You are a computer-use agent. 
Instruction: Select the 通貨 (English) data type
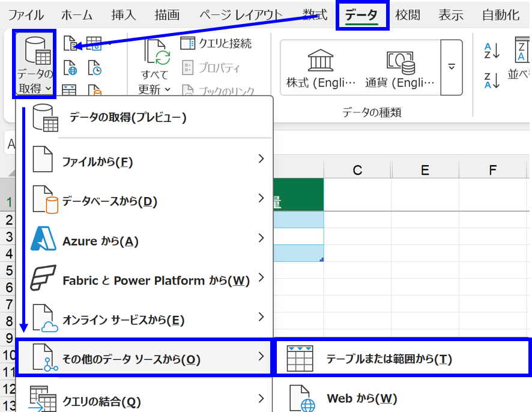(x=400, y=68)
